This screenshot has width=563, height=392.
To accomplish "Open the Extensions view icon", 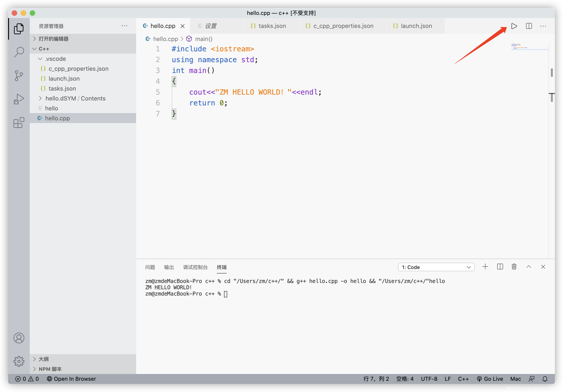I will point(19,123).
